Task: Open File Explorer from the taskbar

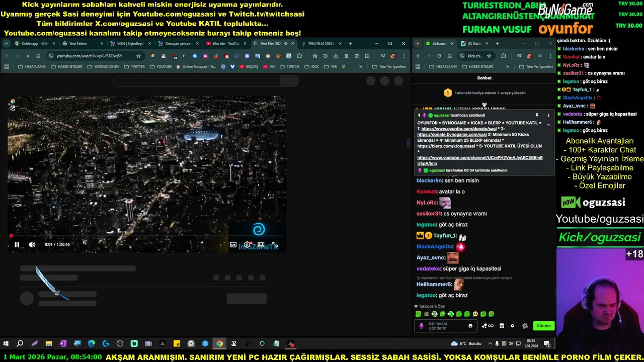Action: point(49,344)
